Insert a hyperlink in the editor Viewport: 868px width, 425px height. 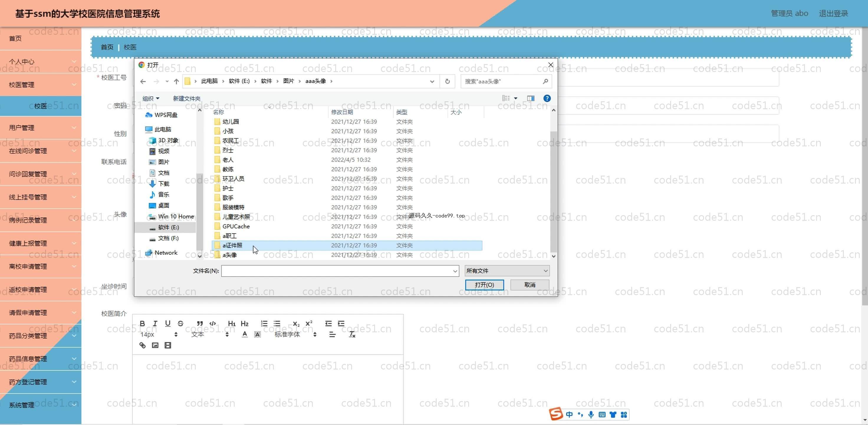pos(142,345)
